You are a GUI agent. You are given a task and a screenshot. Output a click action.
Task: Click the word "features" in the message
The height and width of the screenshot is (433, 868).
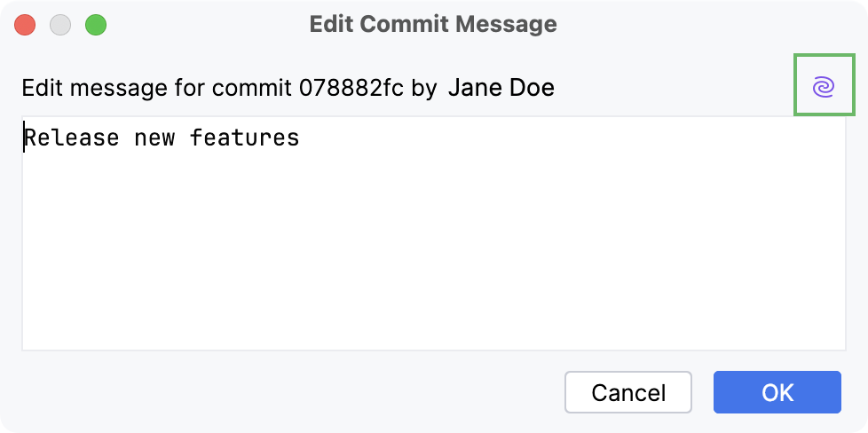coord(244,138)
